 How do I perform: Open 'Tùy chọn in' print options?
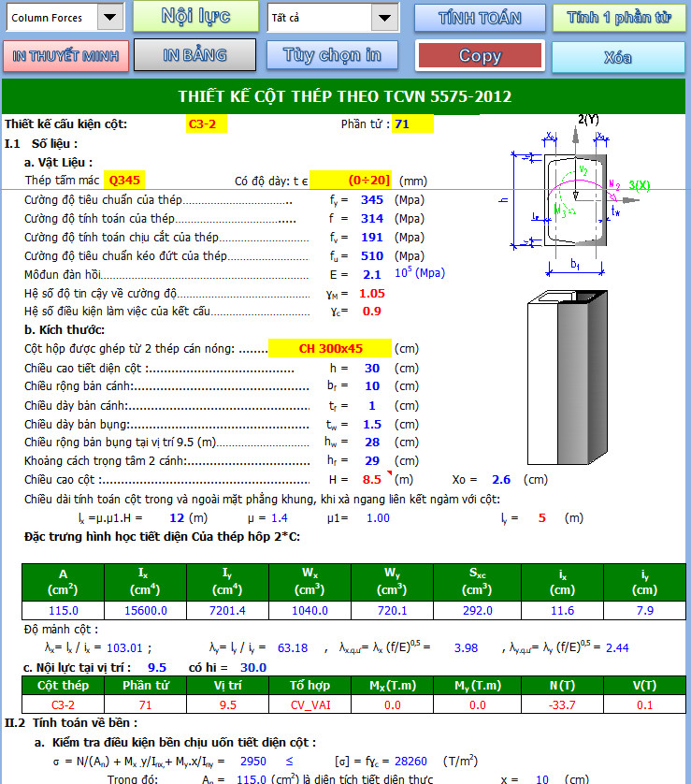pyautogui.click(x=332, y=55)
